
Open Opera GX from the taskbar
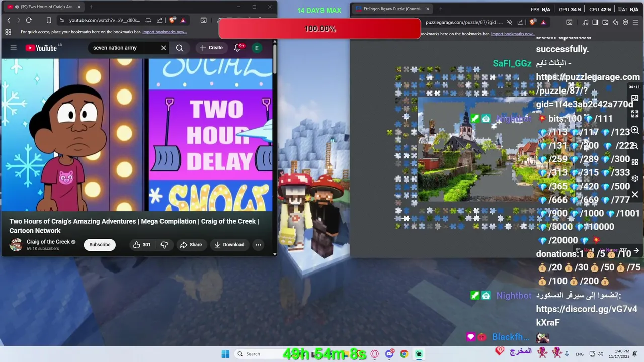[x=374, y=354]
